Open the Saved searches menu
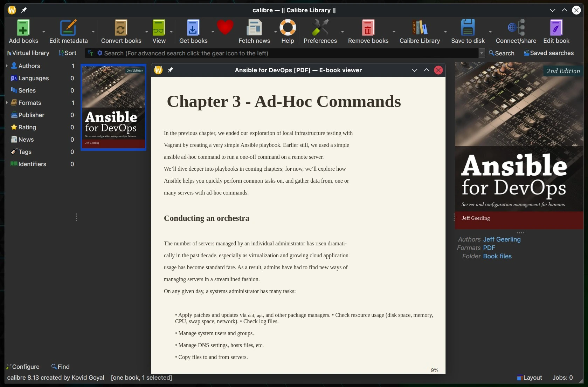Viewport: 588px width, 387px height. pyautogui.click(x=548, y=53)
